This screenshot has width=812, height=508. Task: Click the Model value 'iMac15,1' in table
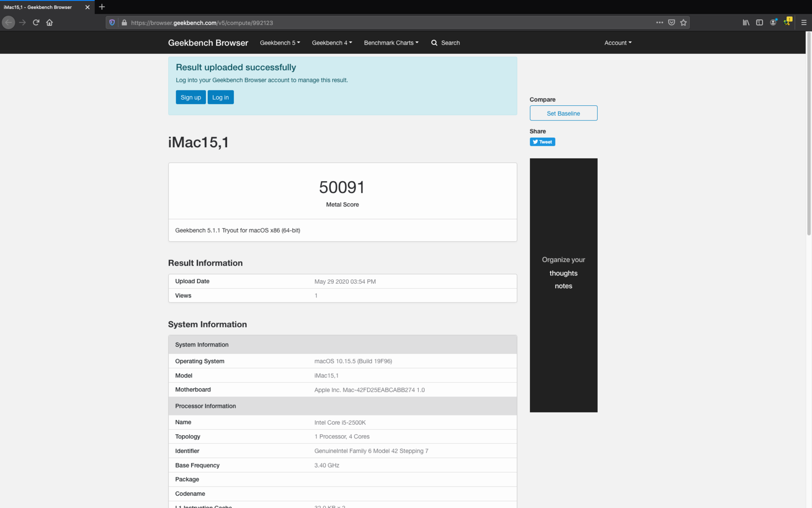click(x=326, y=375)
